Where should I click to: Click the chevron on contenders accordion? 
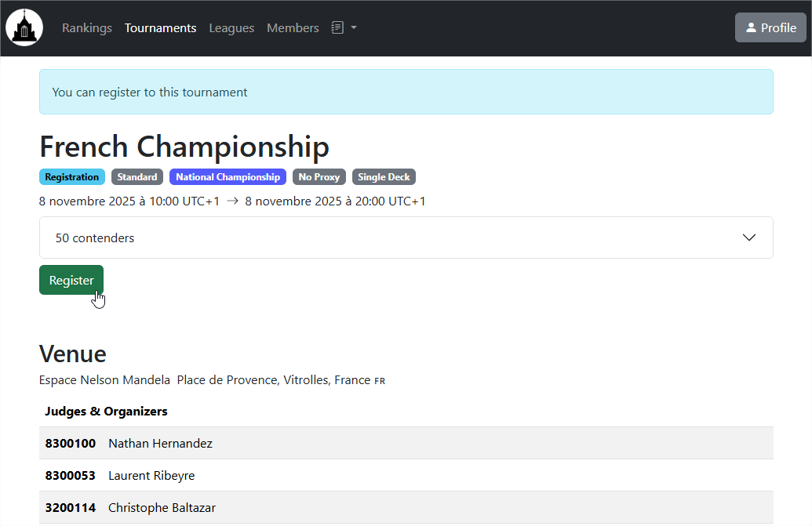[748, 238]
